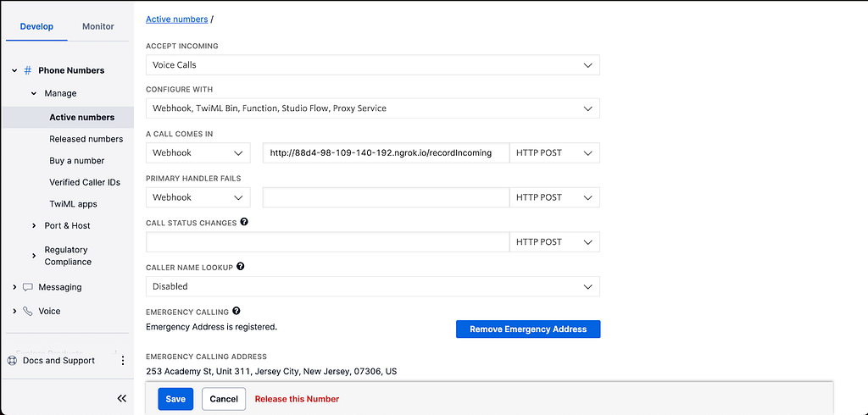Open the Primary Handler Fails Webhook dropdown
The image size is (868, 415).
point(198,197)
